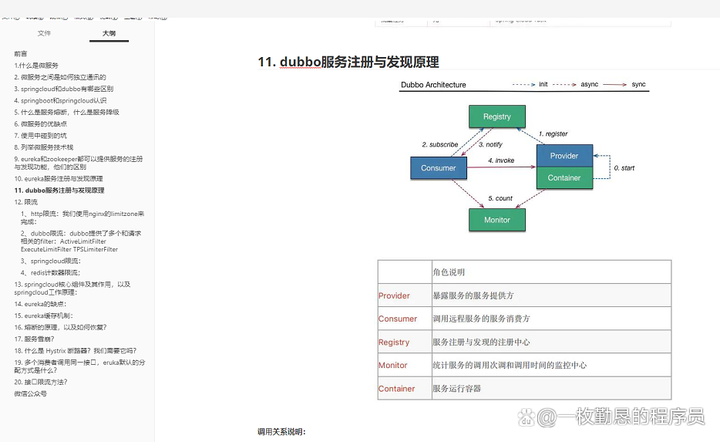Screen dimensions: 720x442
Task: Click the 调用关系说明 paragraph heading
Action: pos(281,431)
